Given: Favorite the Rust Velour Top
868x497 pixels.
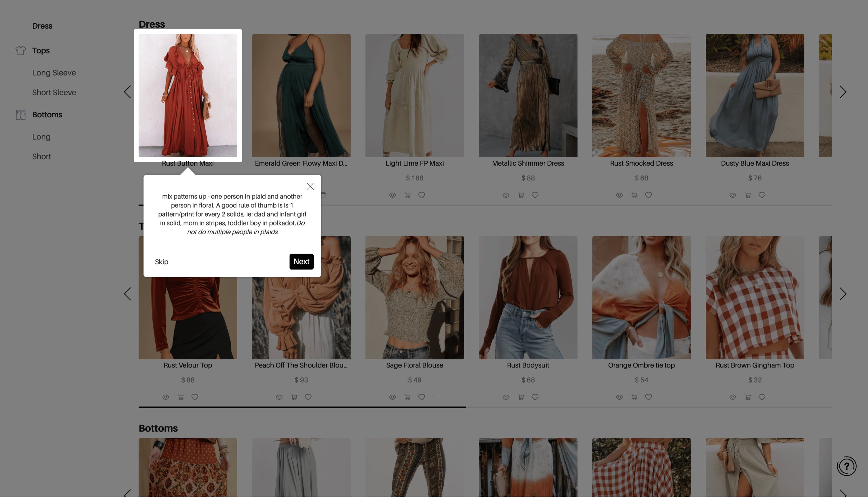Looking at the screenshot, I should tap(195, 397).
